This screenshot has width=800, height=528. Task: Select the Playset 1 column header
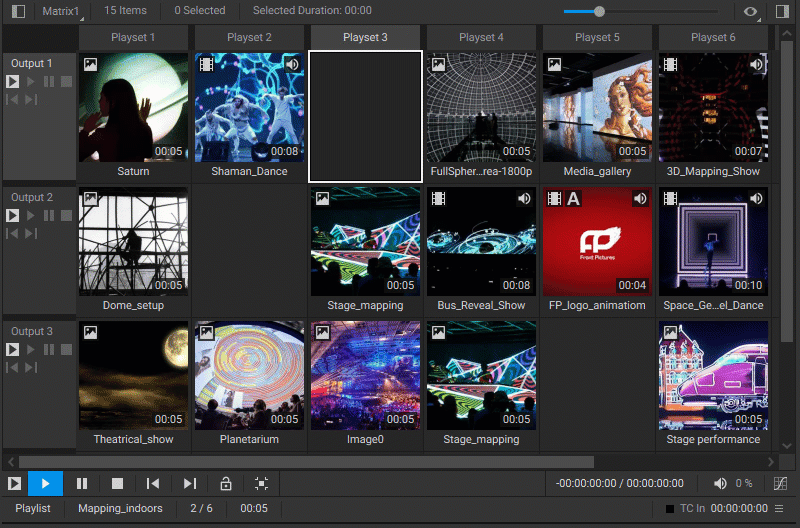coord(133,37)
